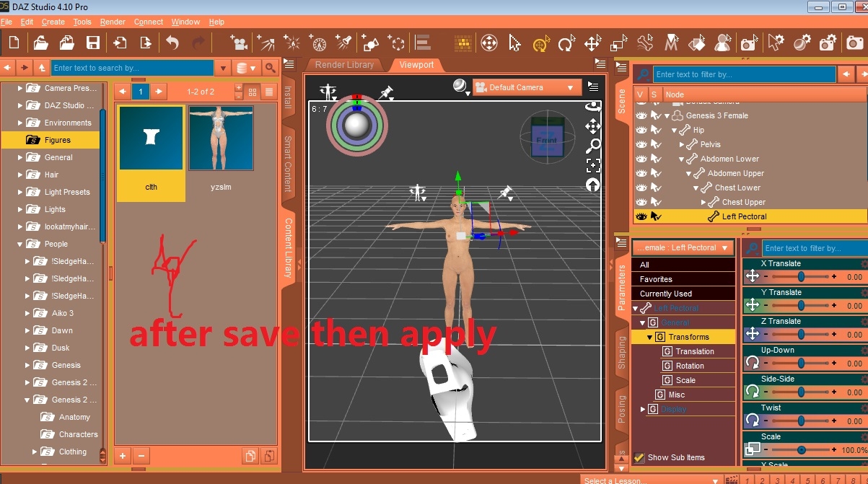The image size is (868, 484).
Task: Click Content Library back arrow
Action: (x=7, y=68)
